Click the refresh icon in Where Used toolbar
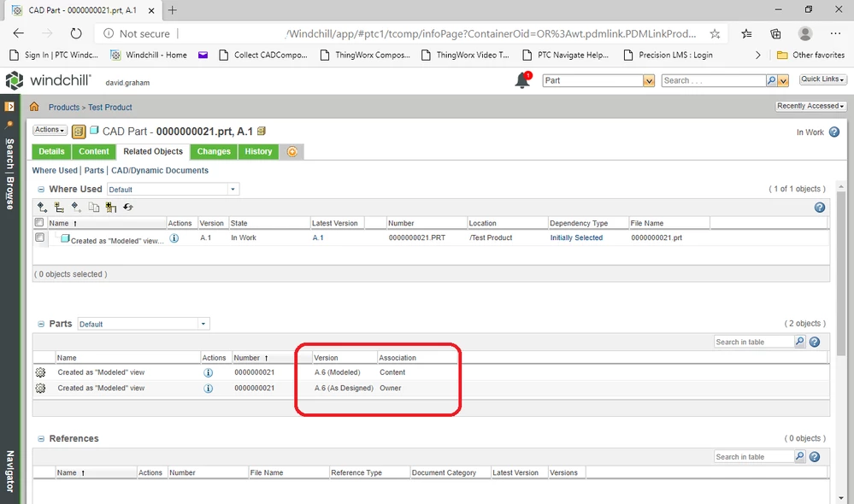Viewport: 854px width, 504px height. point(128,207)
